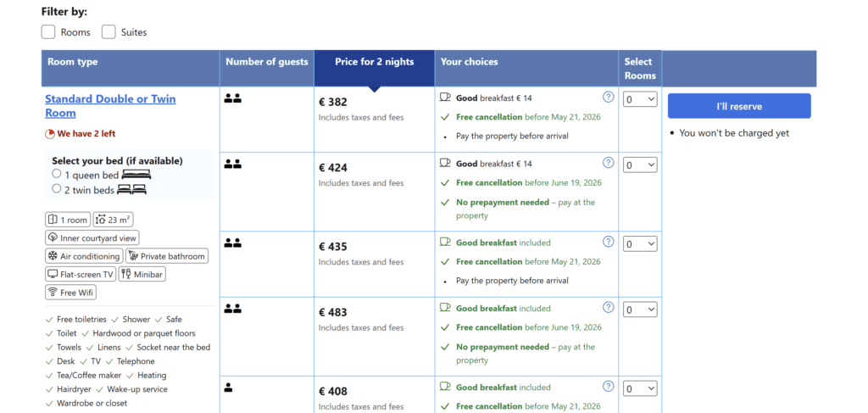Image resolution: width=868 pixels, height=413 pixels.
Task: Click the Free Wifi icon
Action: click(x=53, y=293)
